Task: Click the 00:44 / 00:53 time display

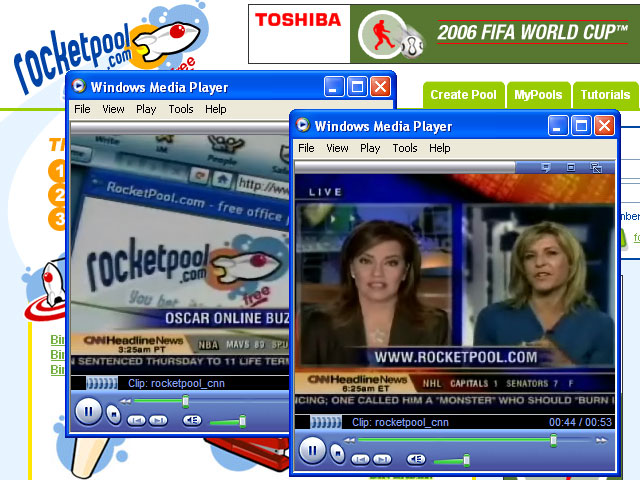Action: [x=580, y=422]
